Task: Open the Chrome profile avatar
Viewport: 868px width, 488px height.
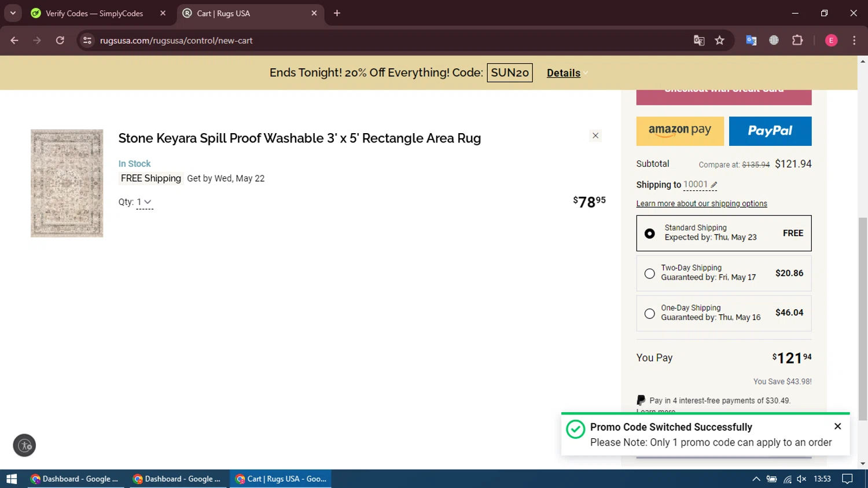Action: (x=831, y=41)
